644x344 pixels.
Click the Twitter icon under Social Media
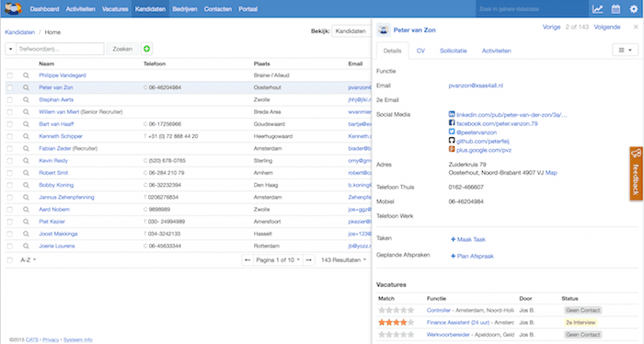coord(452,132)
